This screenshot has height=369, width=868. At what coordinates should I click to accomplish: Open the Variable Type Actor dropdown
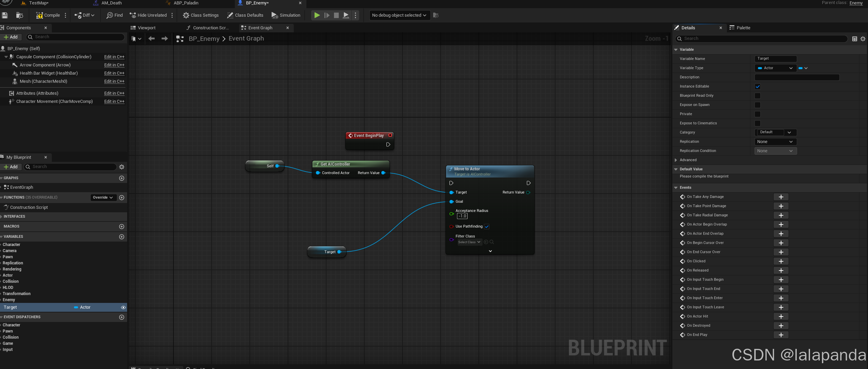[x=775, y=68]
